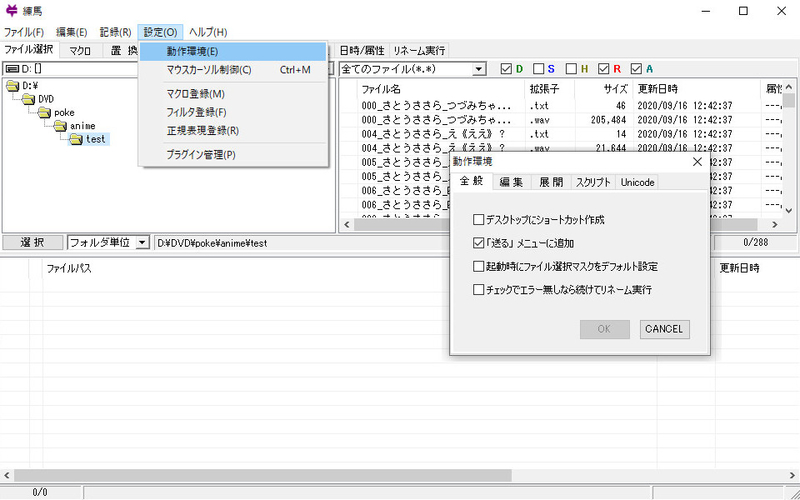Select the 全般 tab in dialog
Image resolution: width=800 pixels, height=500 pixels.
pos(471,181)
